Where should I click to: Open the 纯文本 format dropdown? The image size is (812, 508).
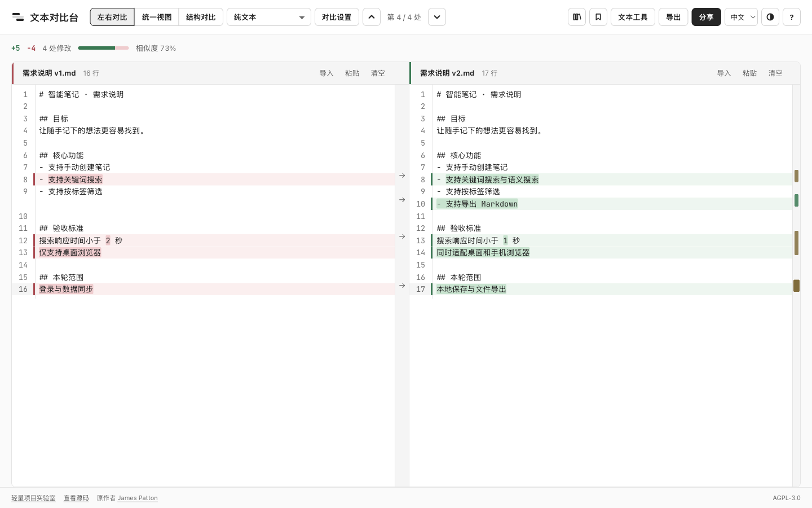pyautogui.click(x=269, y=17)
